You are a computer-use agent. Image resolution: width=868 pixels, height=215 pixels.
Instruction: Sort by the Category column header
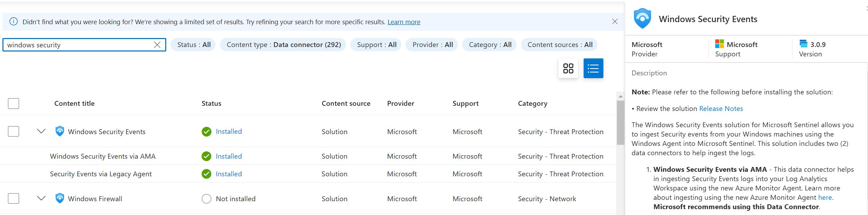[x=533, y=103]
